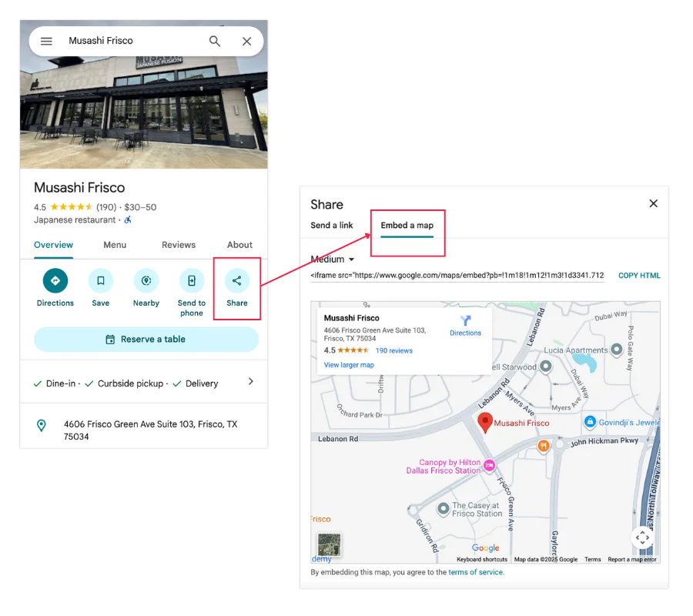Select the Send to phone icon
This screenshot has width=693, height=616.
[191, 280]
